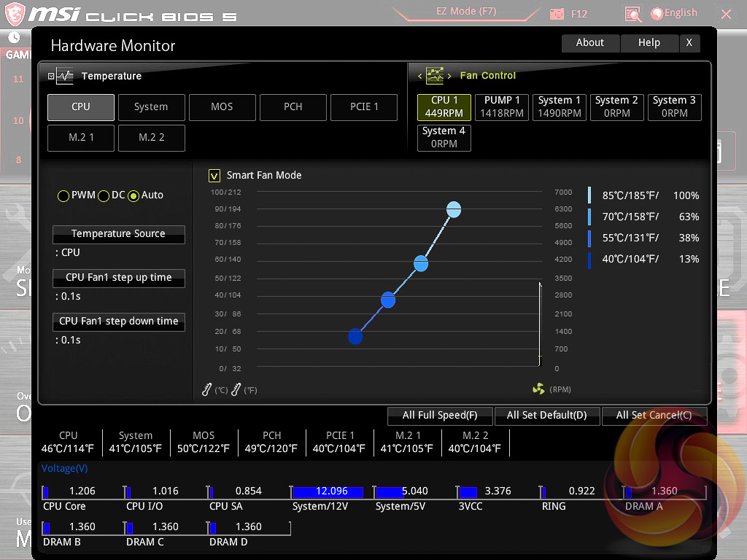This screenshot has width=747, height=560.
Task: Click the RPM fan icon
Action: coord(538,389)
